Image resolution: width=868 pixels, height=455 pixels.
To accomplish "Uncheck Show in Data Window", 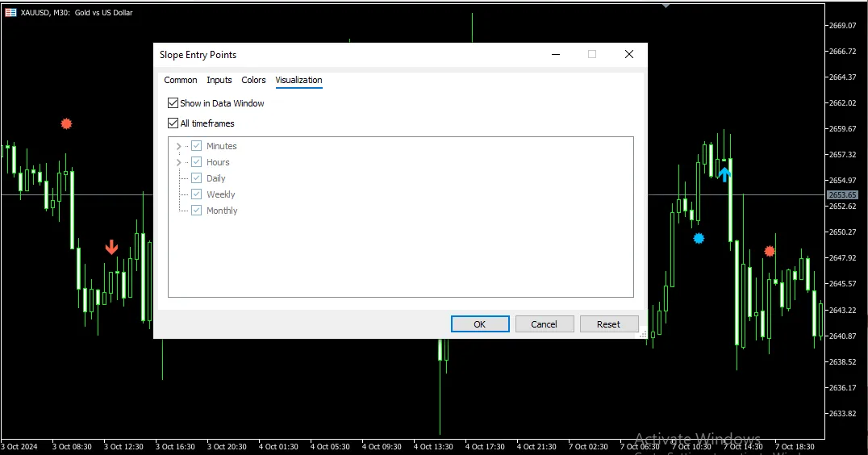I will tap(173, 103).
